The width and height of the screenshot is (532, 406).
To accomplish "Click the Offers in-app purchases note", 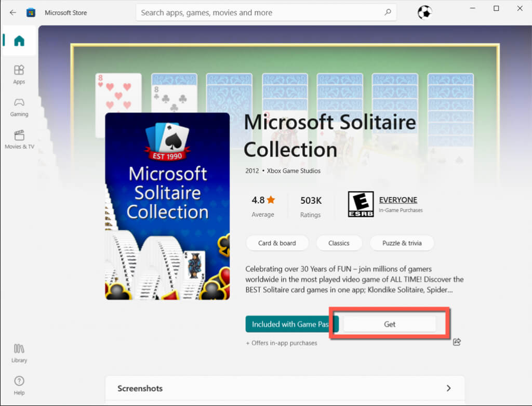I will [x=281, y=343].
